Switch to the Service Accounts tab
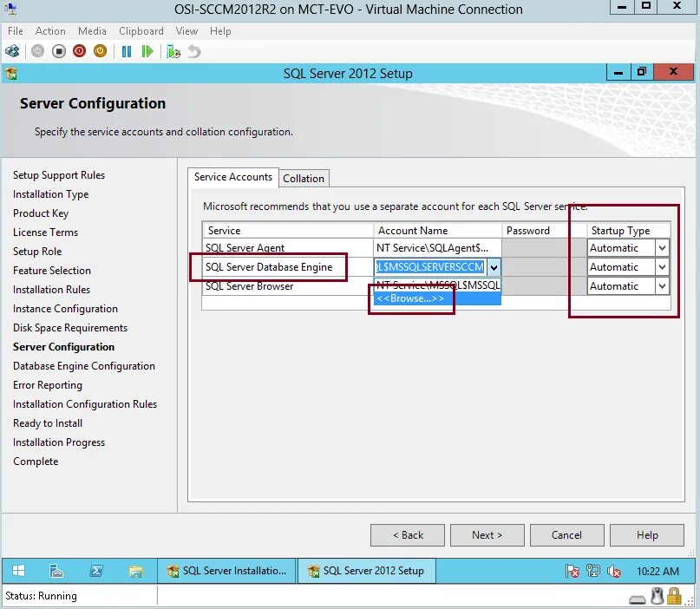Viewport: 700px width, 609px height. 233,177
